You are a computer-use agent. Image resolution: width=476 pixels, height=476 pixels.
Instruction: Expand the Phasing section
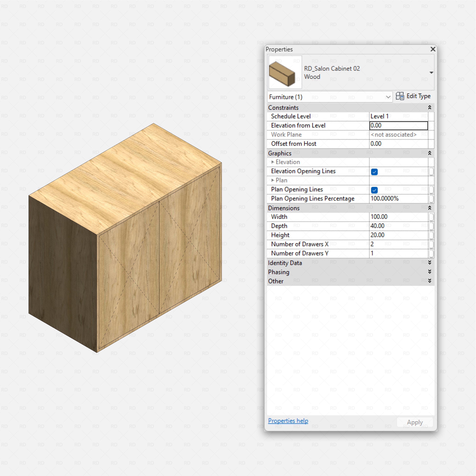coord(429,272)
